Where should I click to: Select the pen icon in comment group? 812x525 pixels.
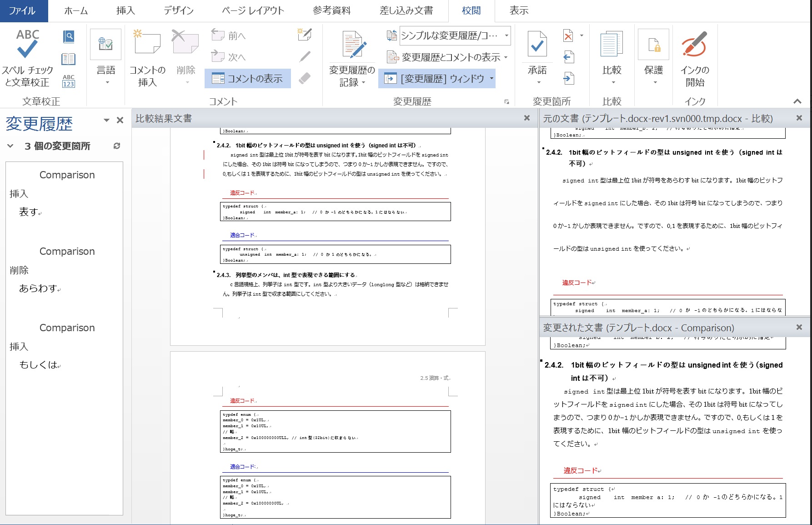(x=305, y=56)
